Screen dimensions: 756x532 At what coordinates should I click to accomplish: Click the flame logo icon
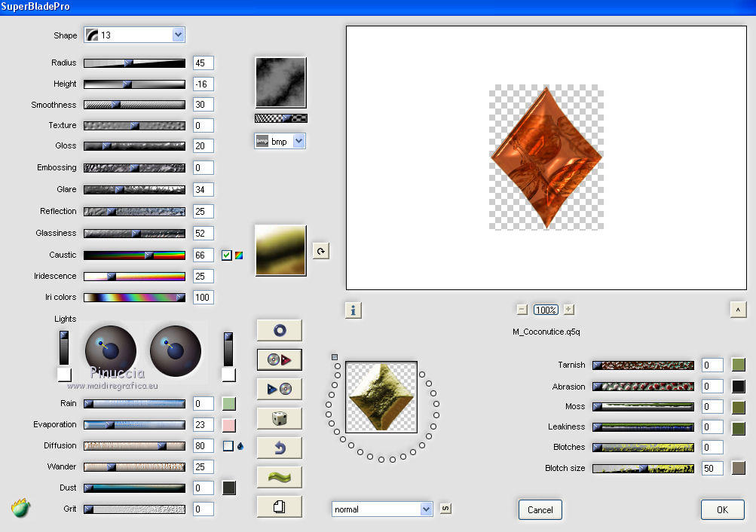(21, 509)
